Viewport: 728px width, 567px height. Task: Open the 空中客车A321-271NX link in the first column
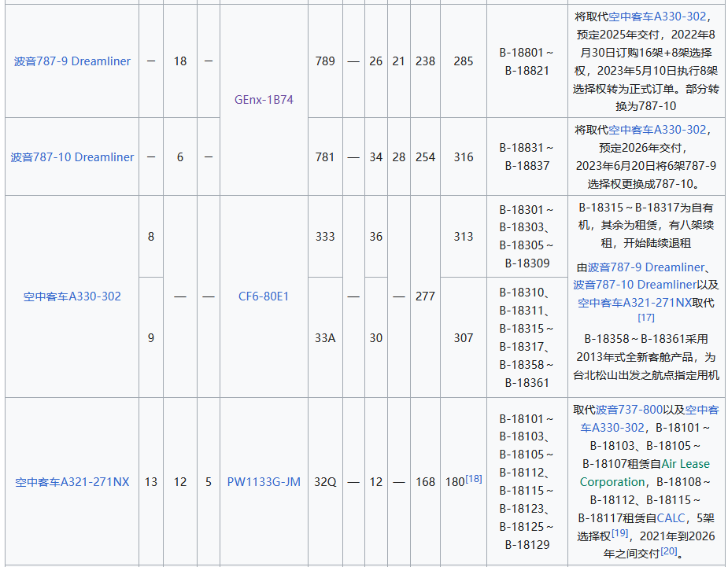coord(72,482)
